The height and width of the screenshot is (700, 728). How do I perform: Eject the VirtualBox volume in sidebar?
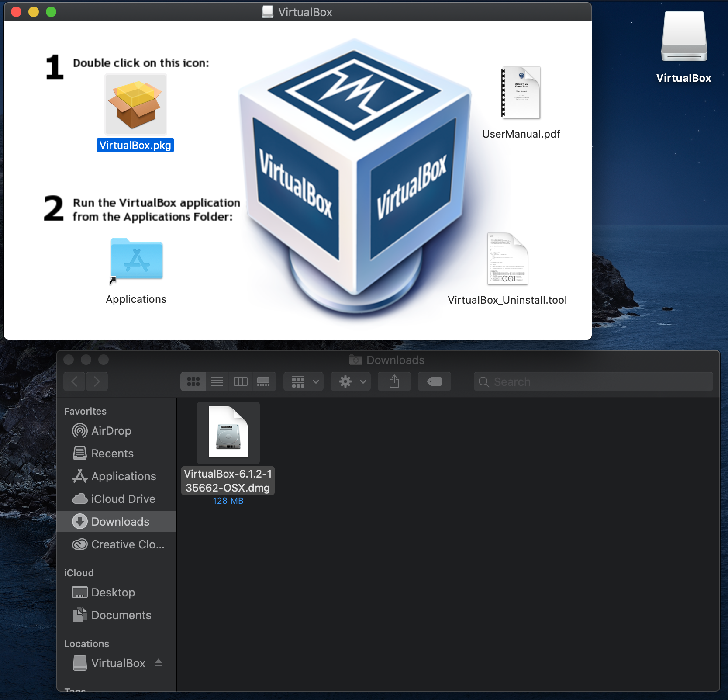[159, 663]
